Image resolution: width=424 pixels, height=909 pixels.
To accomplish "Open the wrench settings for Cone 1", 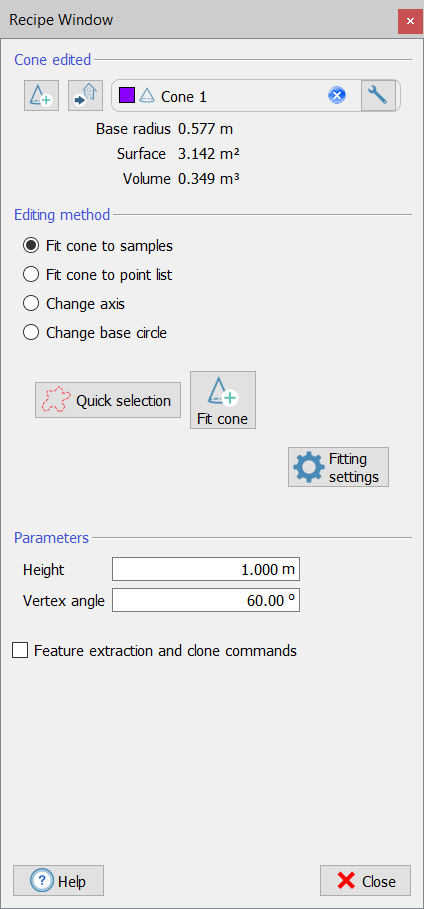I will click(x=378, y=95).
